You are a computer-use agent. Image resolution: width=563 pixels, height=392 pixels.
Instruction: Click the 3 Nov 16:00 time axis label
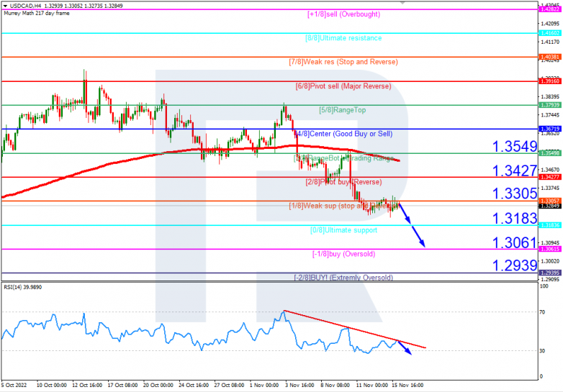[299, 386]
